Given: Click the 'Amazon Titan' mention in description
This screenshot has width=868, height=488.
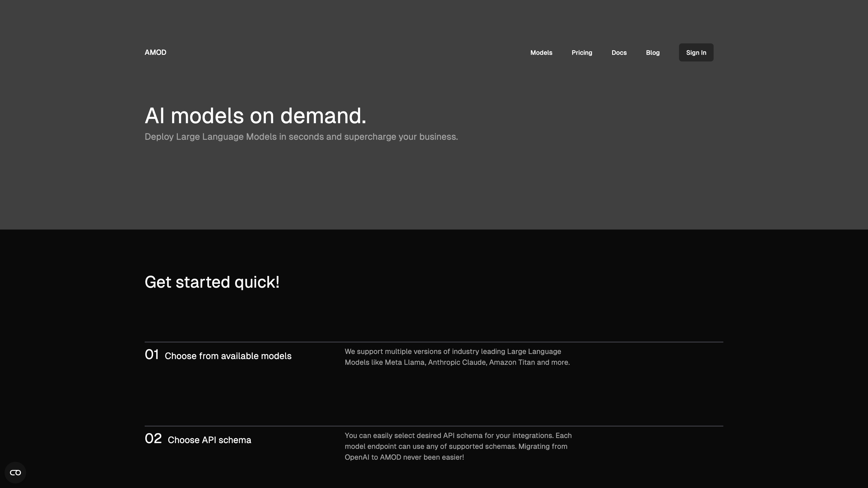Looking at the screenshot, I should point(512,362).
